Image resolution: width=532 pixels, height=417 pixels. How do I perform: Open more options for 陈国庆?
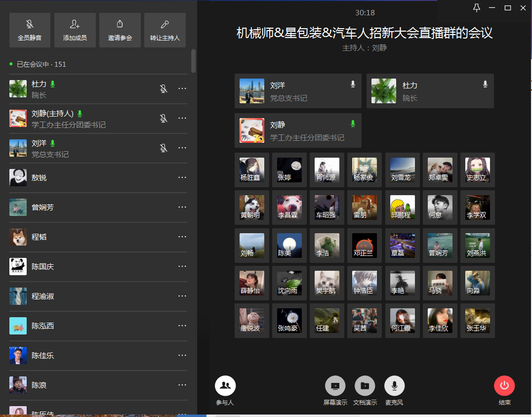tap(182, 266)
